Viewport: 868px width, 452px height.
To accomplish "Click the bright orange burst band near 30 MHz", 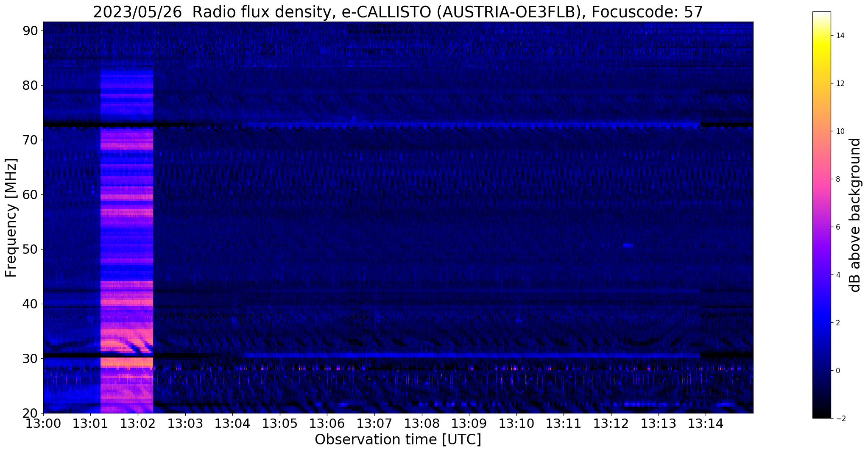I will (x=126, y=362).
